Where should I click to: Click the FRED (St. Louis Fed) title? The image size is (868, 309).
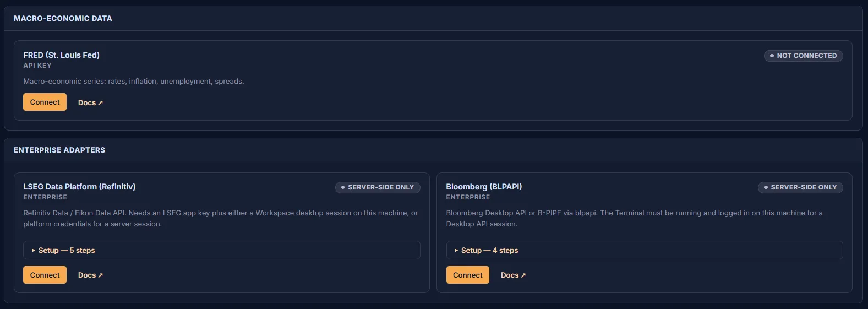point(61,55)
